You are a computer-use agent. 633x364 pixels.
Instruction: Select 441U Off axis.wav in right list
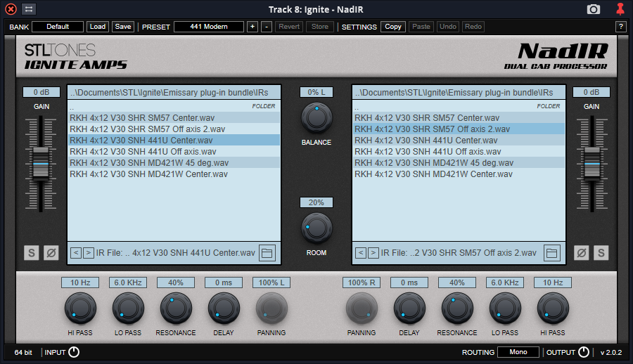[x=459, y=152]
